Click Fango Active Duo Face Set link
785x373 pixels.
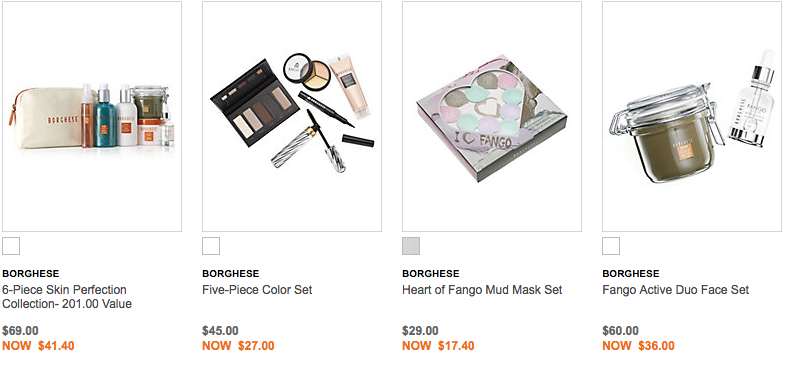pyautogui.click(x=676, y=289)
